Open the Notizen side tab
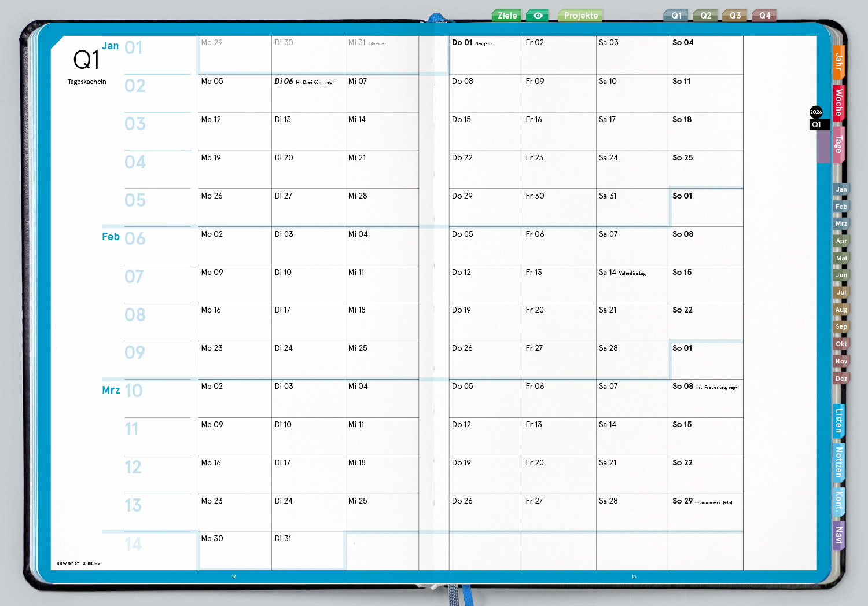Screen dimensions: 868x606 (838, 462)
